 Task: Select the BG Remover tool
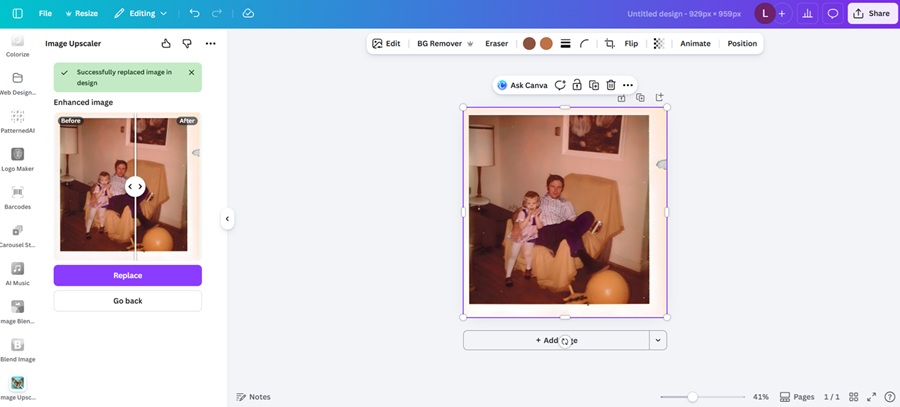coord(445,44)
